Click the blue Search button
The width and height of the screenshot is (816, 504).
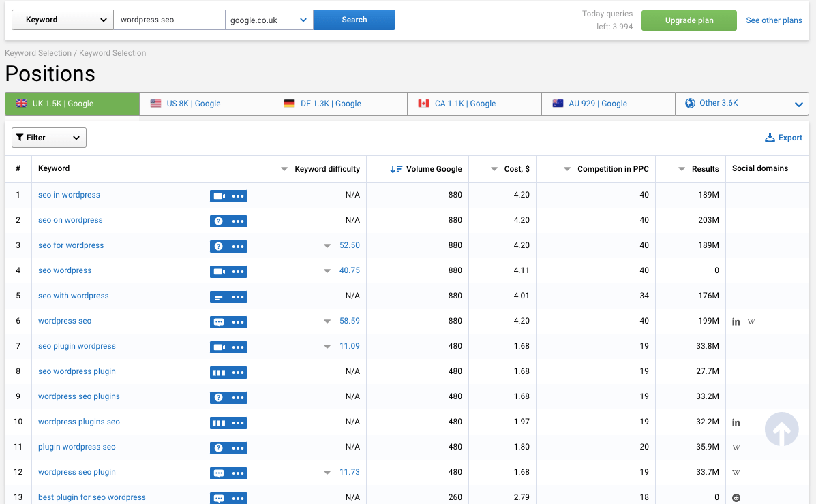pos(354,20)
